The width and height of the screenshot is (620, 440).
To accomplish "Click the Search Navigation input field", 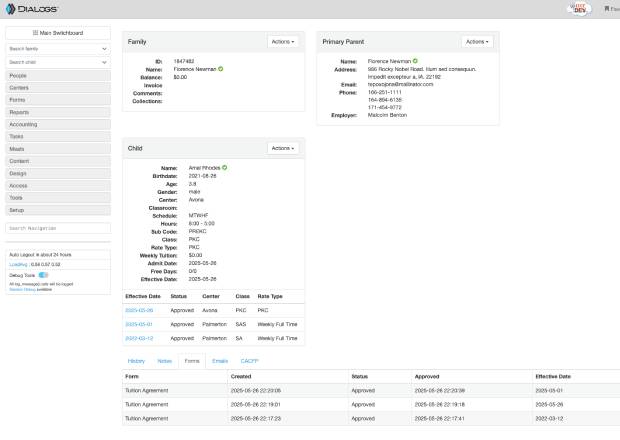I will click(57, 229).
